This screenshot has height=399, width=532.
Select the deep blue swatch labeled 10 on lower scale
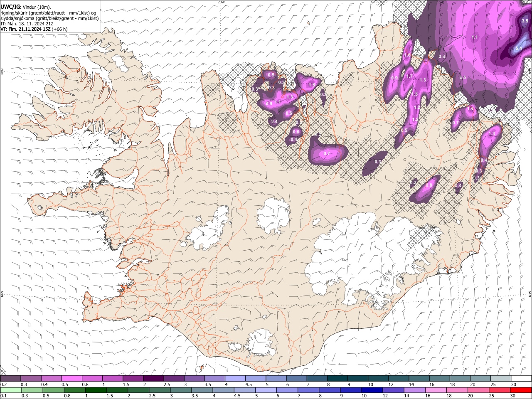tap(372, 390)
